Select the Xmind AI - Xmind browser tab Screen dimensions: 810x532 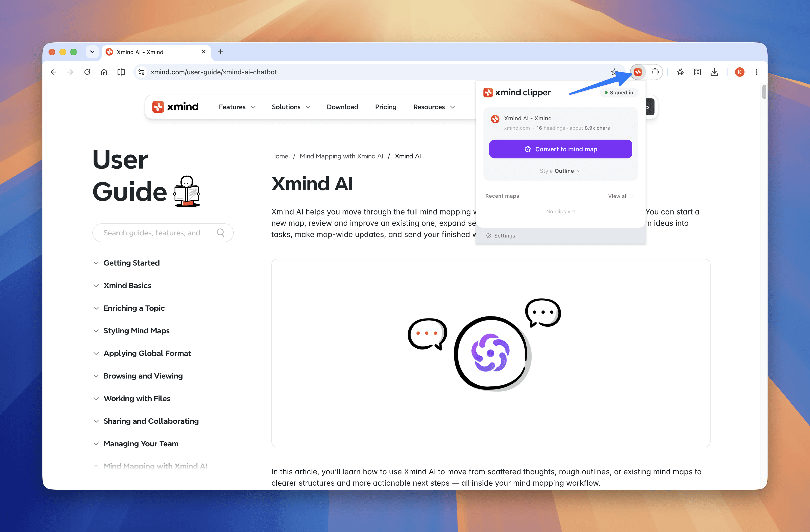156,52
